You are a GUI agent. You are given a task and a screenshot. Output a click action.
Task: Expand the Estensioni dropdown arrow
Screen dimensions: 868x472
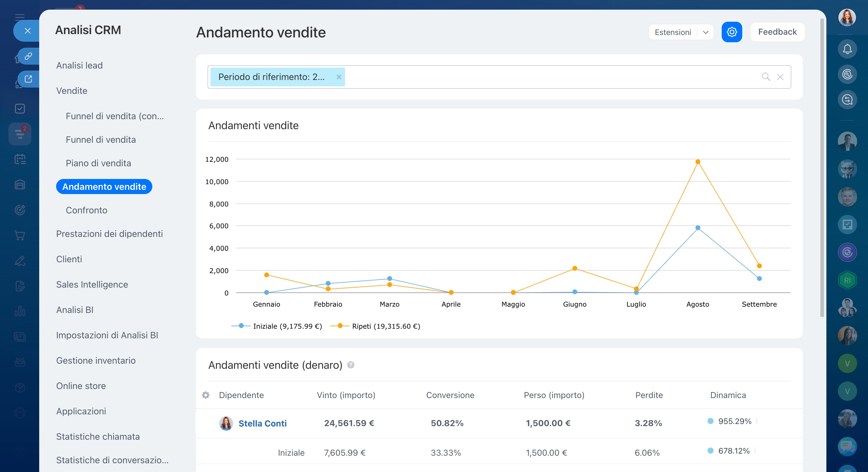click(705, 32)
